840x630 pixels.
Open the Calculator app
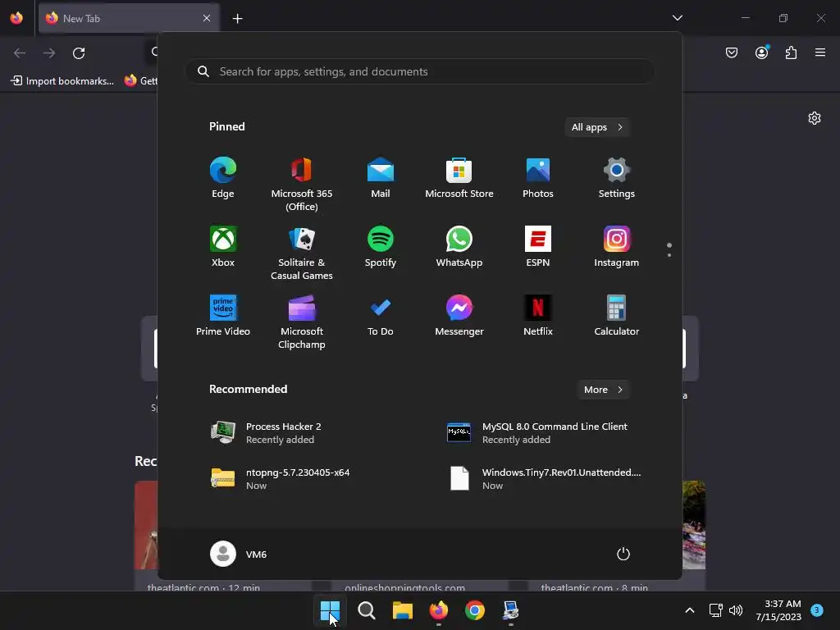617,316
